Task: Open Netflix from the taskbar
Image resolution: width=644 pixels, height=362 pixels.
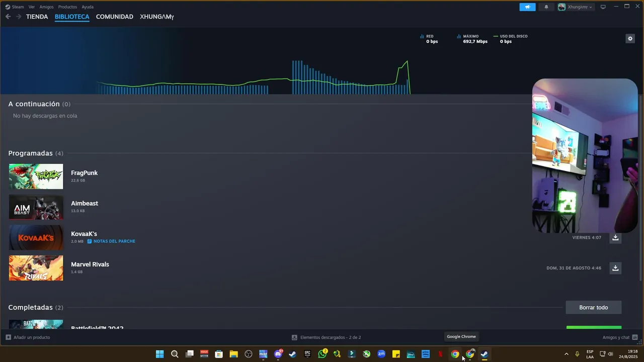Action: (x=440, y=354)
